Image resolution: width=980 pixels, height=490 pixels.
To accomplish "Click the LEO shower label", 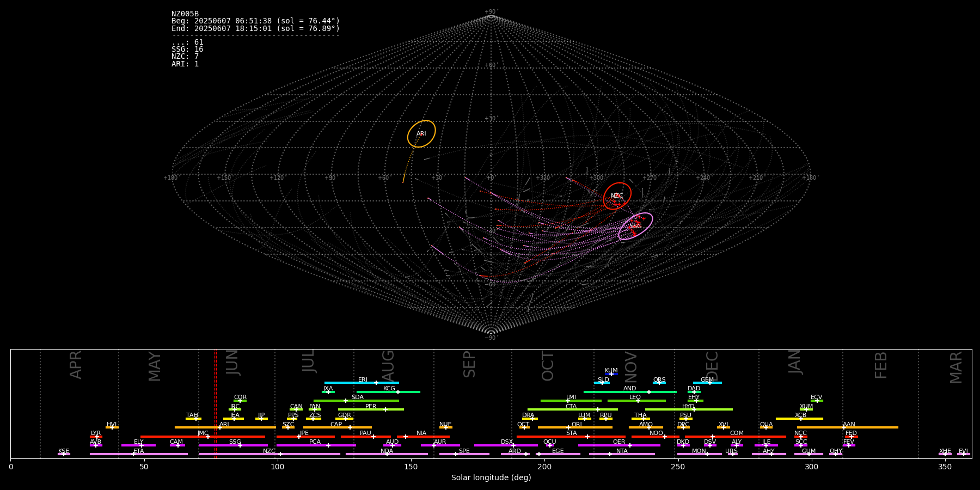I will pos(635,397).
